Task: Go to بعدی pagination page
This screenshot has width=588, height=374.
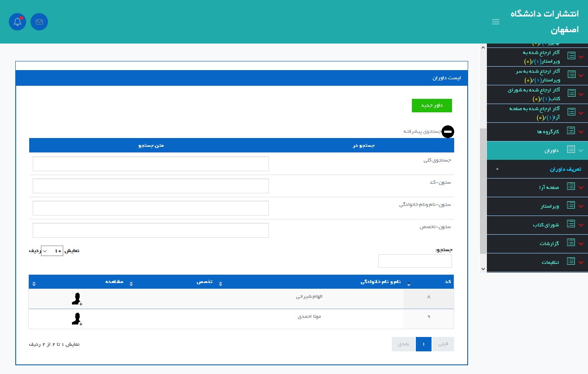Action: pos(404,344)
